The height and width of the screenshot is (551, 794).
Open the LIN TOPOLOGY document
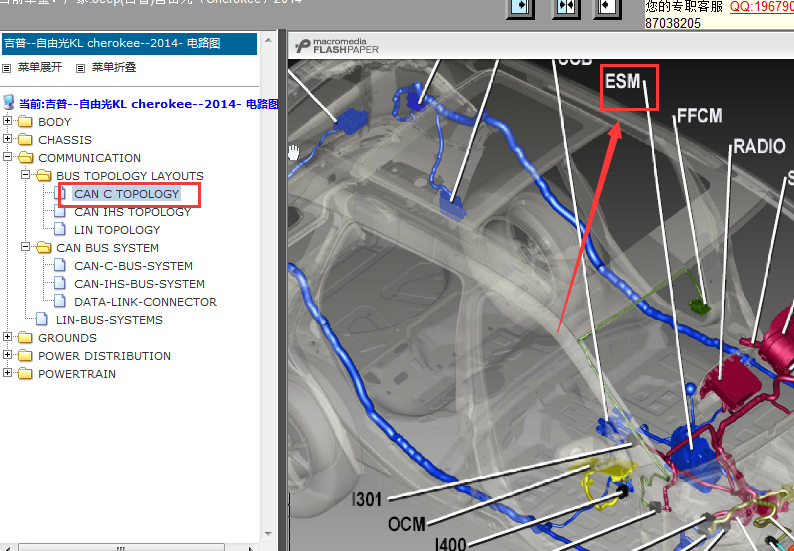117,230
